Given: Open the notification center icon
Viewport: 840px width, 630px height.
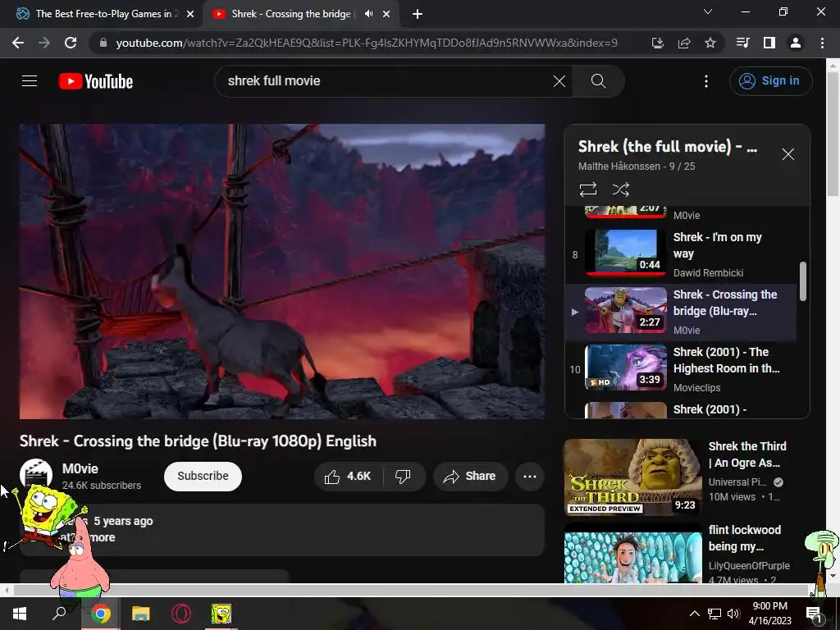Looking at the screenshot, I should pyautogui.click(x=814, y=614).
